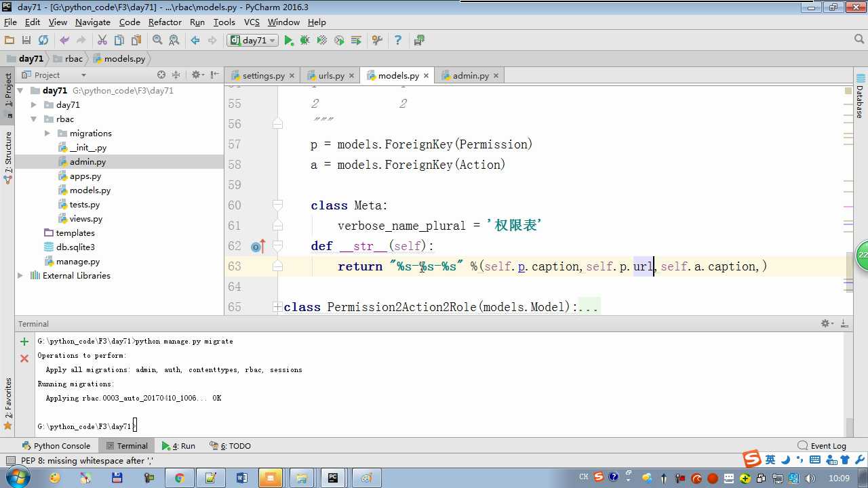Click the Synchronize toolbar icon

click(x=43, y=41)
